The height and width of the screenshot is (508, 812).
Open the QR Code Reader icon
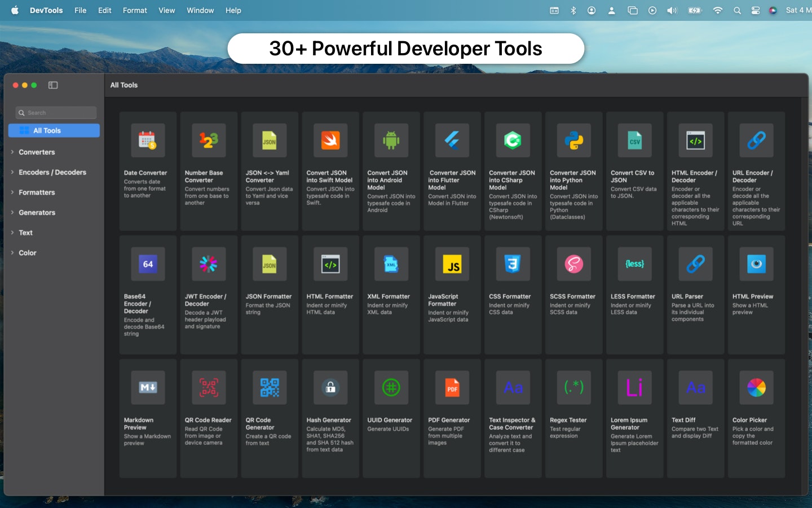[x=209, y=387]
